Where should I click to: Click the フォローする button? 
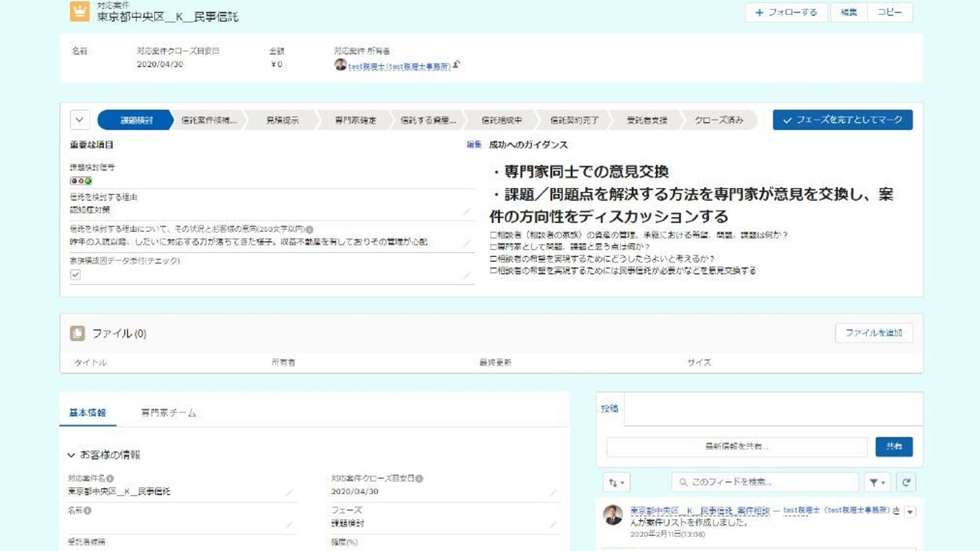[786, 12]
